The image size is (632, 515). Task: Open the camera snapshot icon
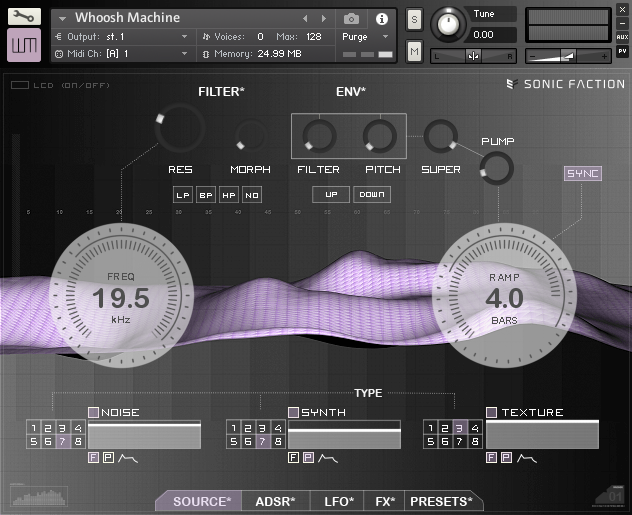point(352,18)
